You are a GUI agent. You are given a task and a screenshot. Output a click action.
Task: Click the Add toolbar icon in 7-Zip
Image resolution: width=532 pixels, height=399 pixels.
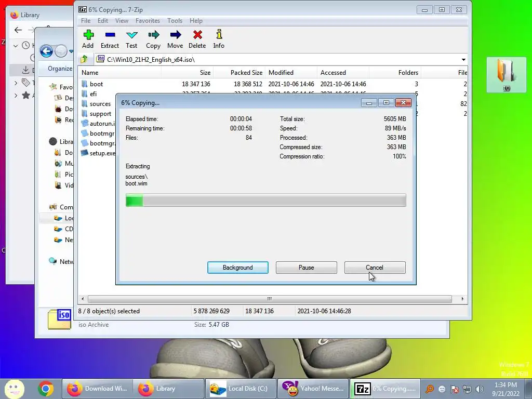[88, 35]
